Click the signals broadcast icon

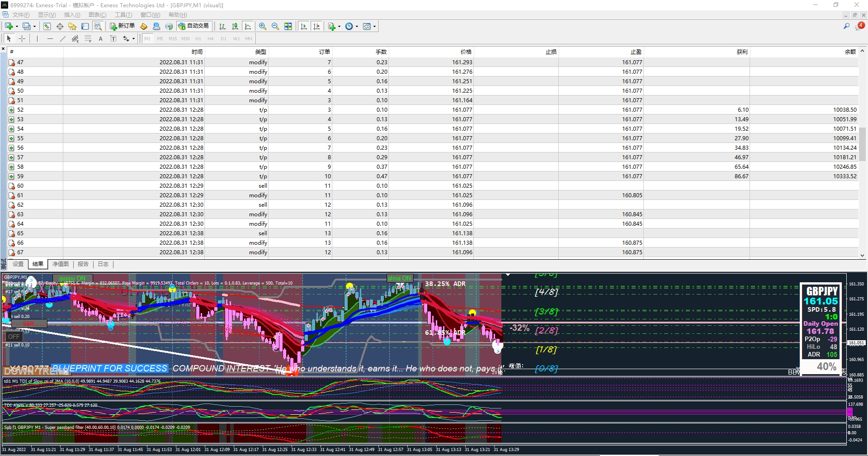(169, 26)
